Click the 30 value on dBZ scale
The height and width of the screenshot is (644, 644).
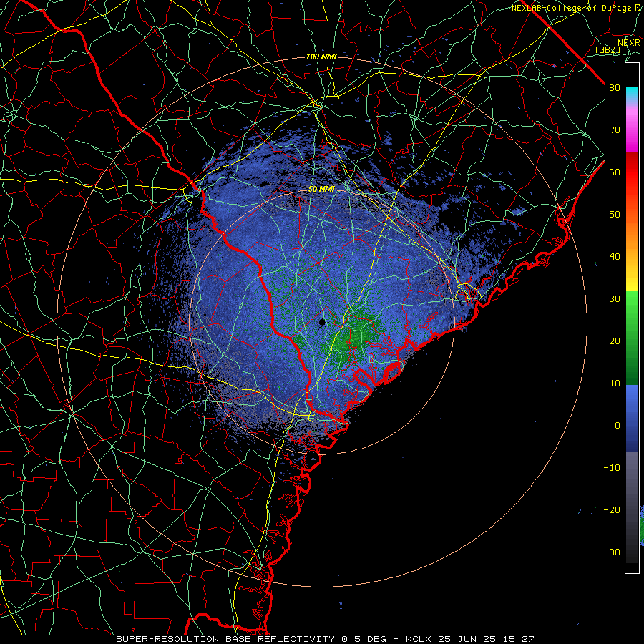click(x=615, y=299)
